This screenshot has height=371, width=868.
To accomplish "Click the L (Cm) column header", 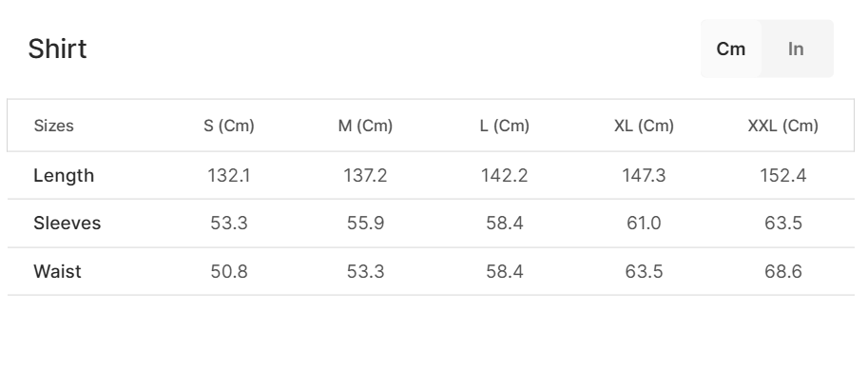I will 504,126.
